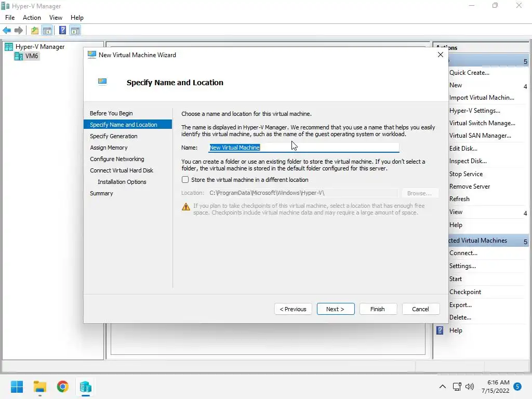
Task: Click the Name input field
Action: [303, 148]
